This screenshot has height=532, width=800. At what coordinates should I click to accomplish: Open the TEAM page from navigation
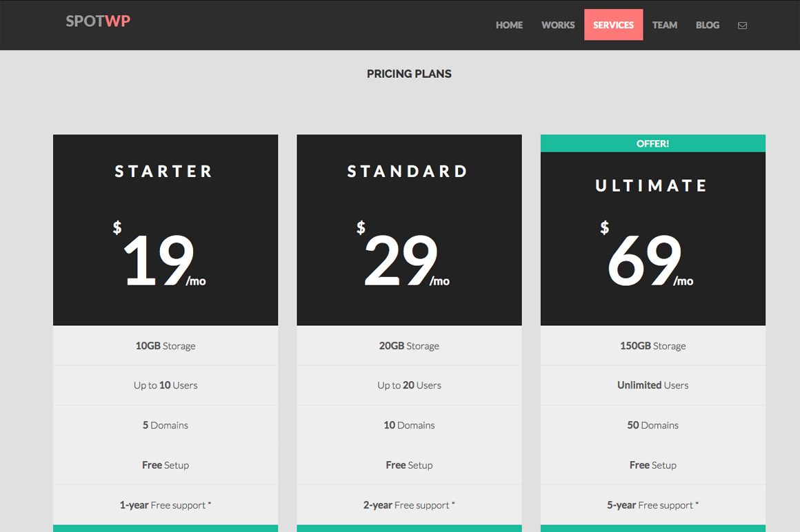pos(664,25)
